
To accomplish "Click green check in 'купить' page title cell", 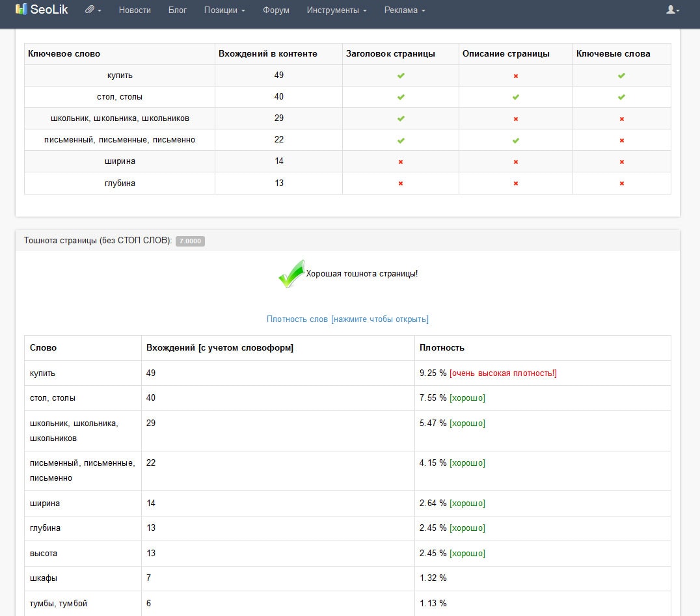I will coord(401,75).
